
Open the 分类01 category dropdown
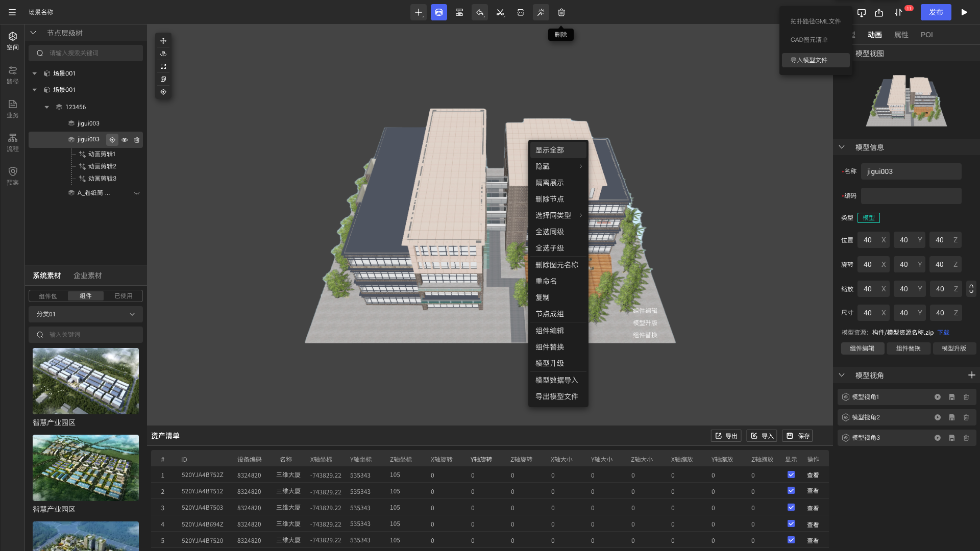pyautogui.click(x=85, y=314)
